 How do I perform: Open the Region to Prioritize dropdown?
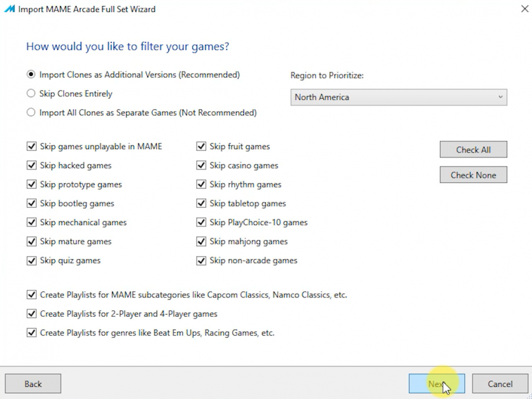(398, 97)
